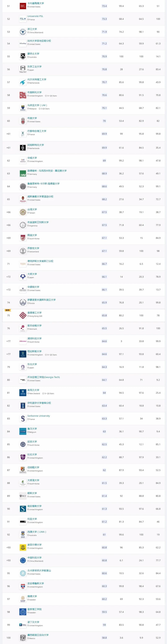This screenshot has height=644, width=167.
Task: Click the Rice University logo
Action: pyautogui.click(x=23, y=496)
